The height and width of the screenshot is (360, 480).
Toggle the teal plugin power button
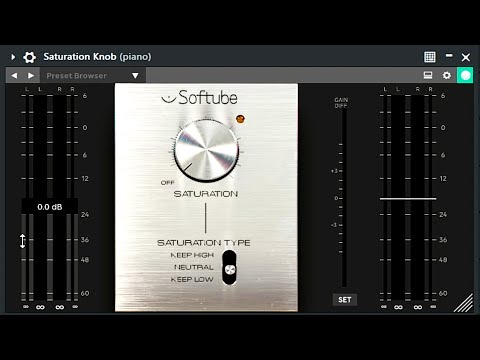[465, 75]
